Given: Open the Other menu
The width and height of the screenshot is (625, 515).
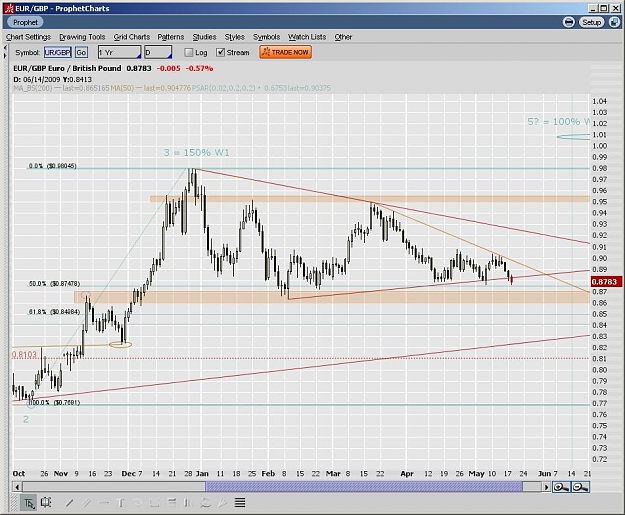Looking at the screenshot, I should click(343, 37).
